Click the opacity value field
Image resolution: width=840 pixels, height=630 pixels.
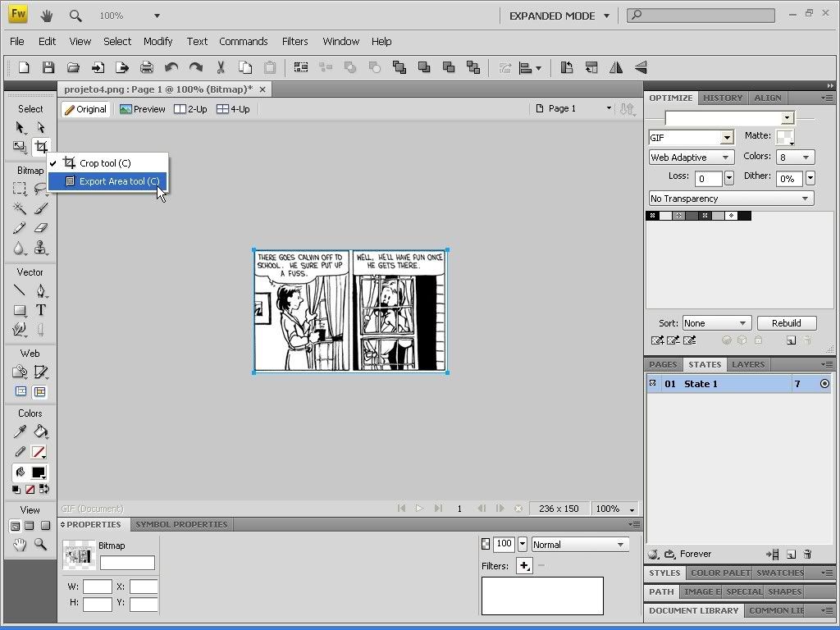coord(504,544)
